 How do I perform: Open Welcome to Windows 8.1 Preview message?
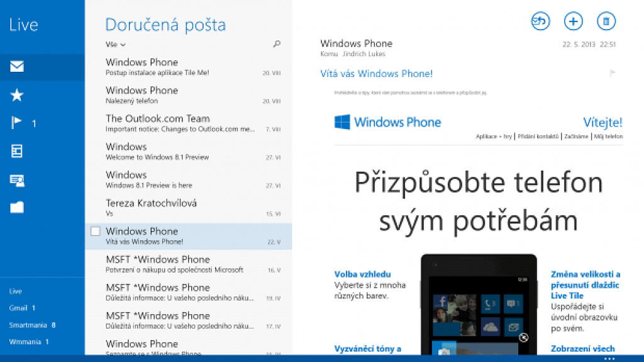pyautogui.click(x=189, y=151)
